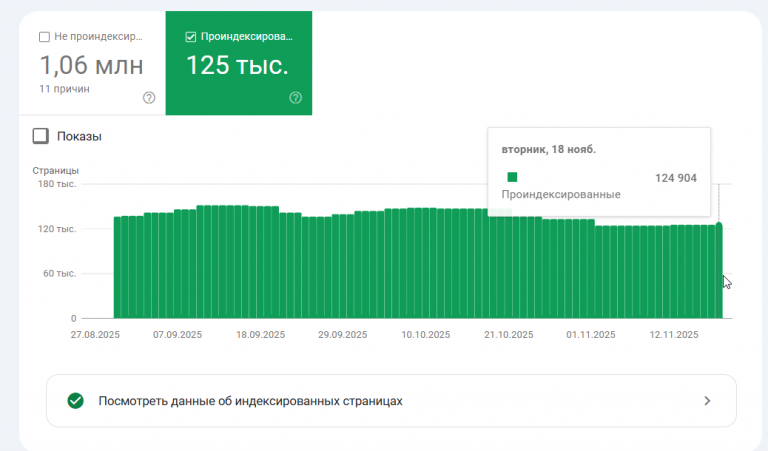Click the '10.10.2025' axis date
This screenshot has width=768, height=451.
tap(426, 335)
